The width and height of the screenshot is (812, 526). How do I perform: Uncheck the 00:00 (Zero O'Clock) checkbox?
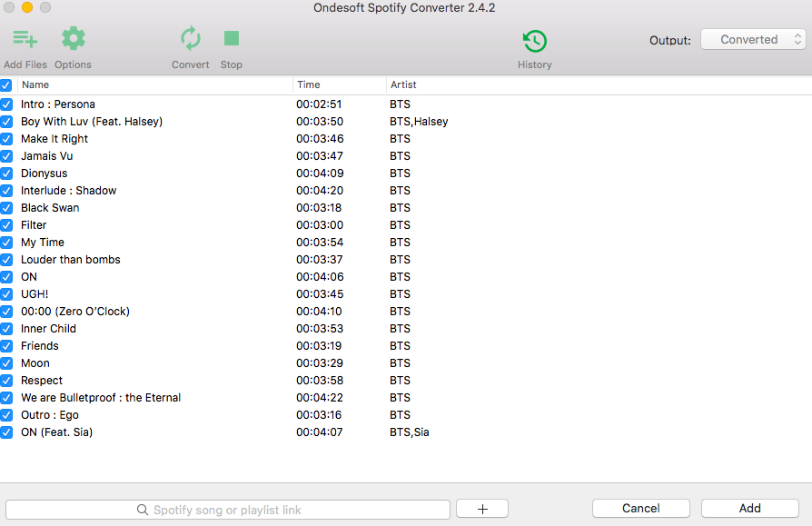[6, 311]
